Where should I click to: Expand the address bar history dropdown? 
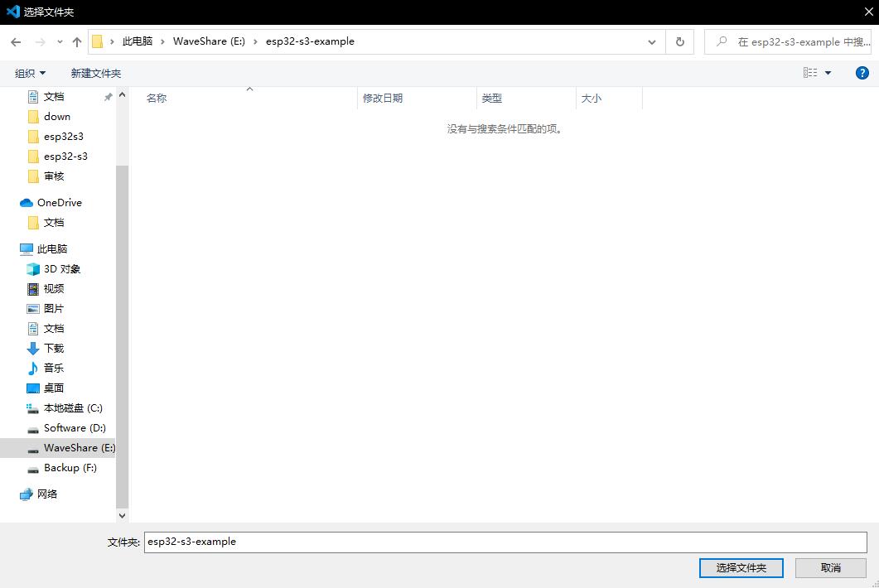[x=653, y=41]
